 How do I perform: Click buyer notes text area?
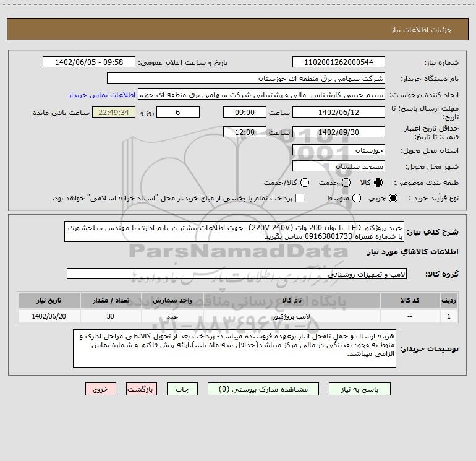tap(235, 348)
